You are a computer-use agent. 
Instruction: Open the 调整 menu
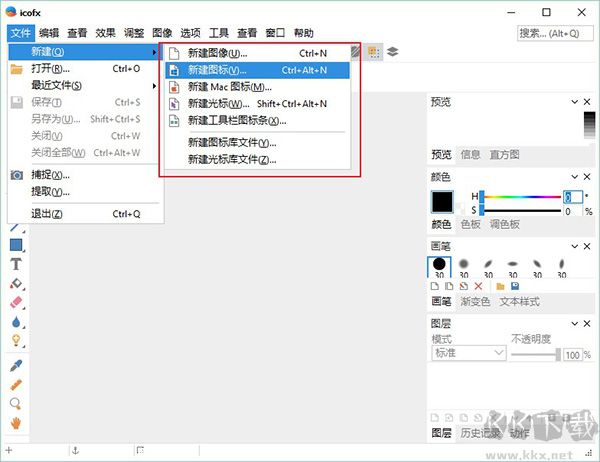tap(134, 33)
